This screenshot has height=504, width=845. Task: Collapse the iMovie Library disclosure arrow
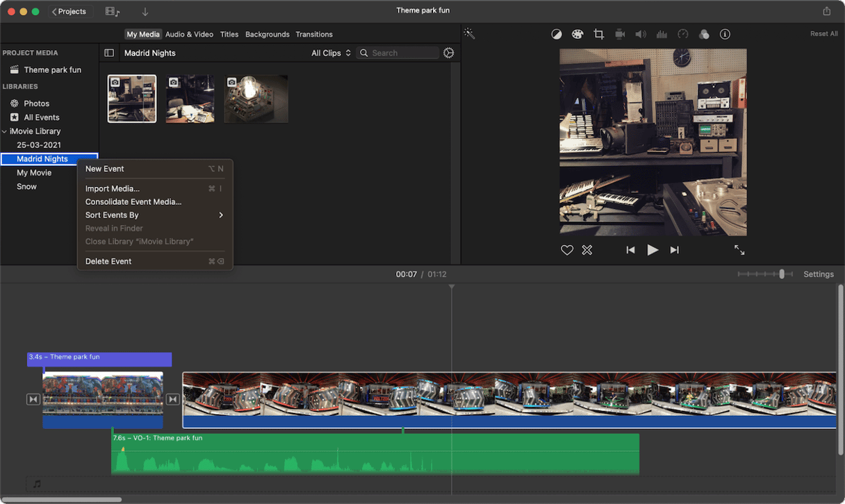[5, 131]
